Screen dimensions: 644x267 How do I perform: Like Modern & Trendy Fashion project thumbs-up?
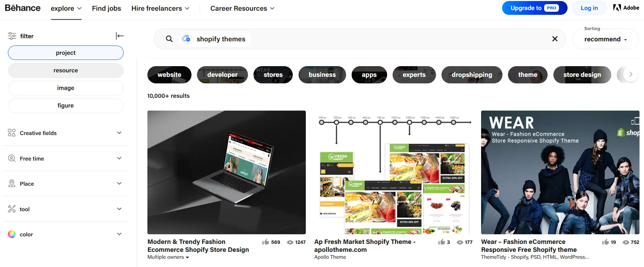click(266, 242)
